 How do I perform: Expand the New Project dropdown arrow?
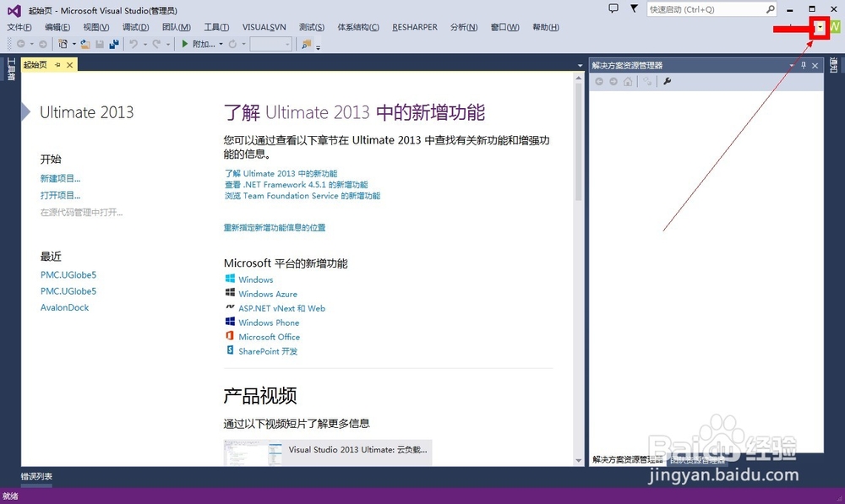pyautogui.click(x=74, y=44)
